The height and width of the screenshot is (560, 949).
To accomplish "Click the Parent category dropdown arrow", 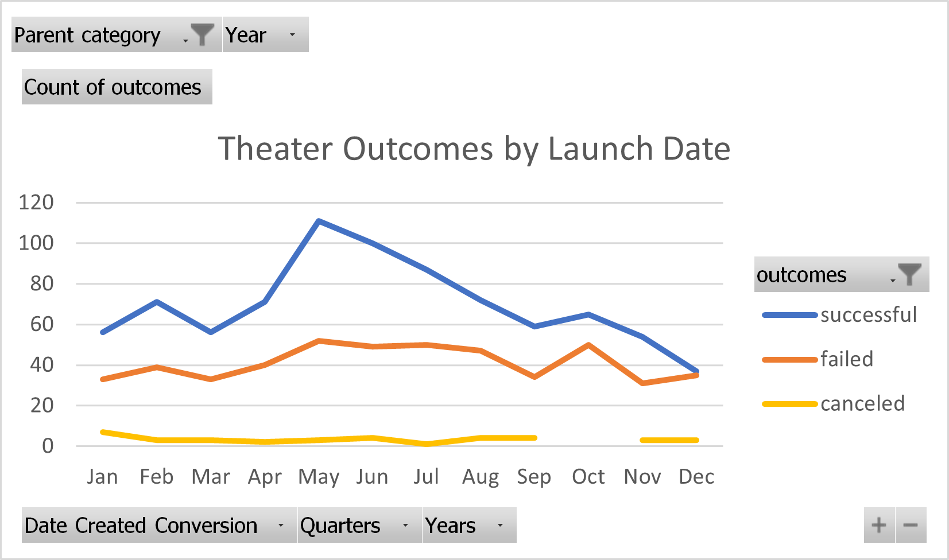I will (184, 40).
